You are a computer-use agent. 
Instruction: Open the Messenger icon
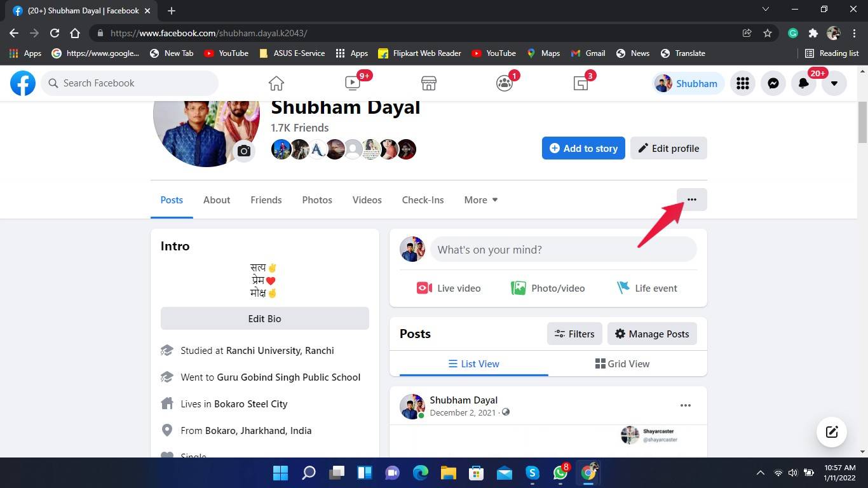(773, 83)
